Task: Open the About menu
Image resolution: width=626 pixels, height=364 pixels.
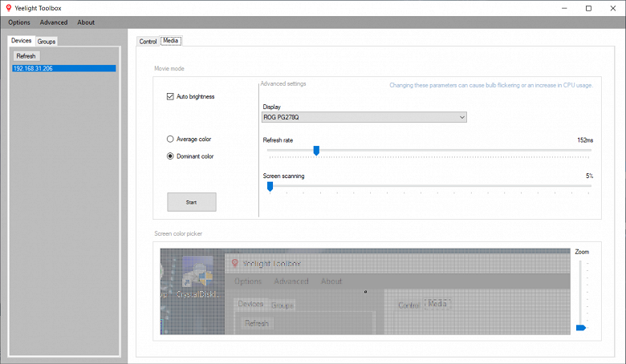Action: click(x=86, y=22)
